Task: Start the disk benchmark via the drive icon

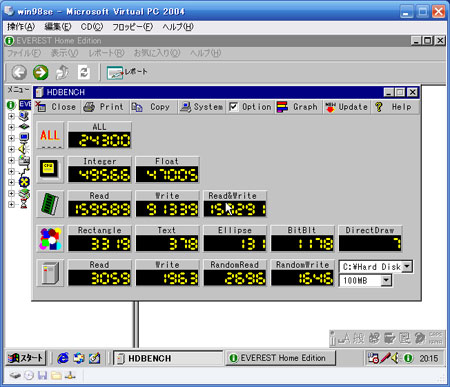Action: tap(50, 273)
